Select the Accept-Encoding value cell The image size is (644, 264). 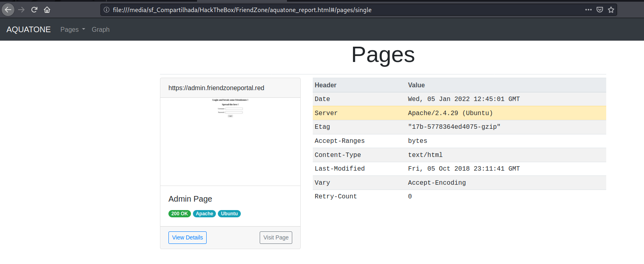(506, 183)
